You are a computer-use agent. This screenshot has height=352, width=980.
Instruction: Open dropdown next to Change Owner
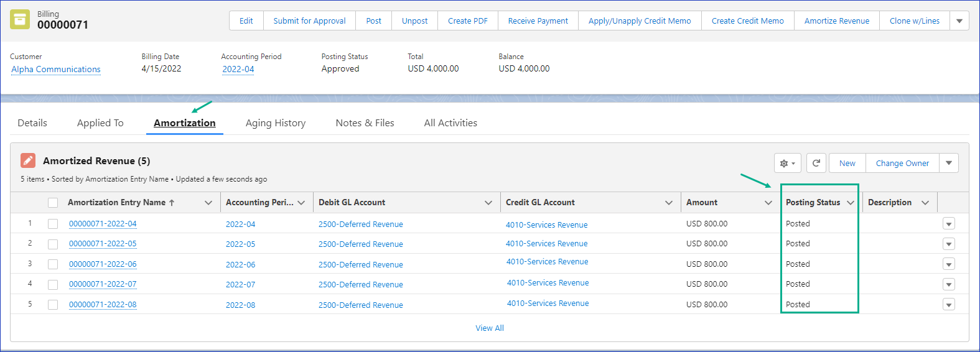click(949, 163)
